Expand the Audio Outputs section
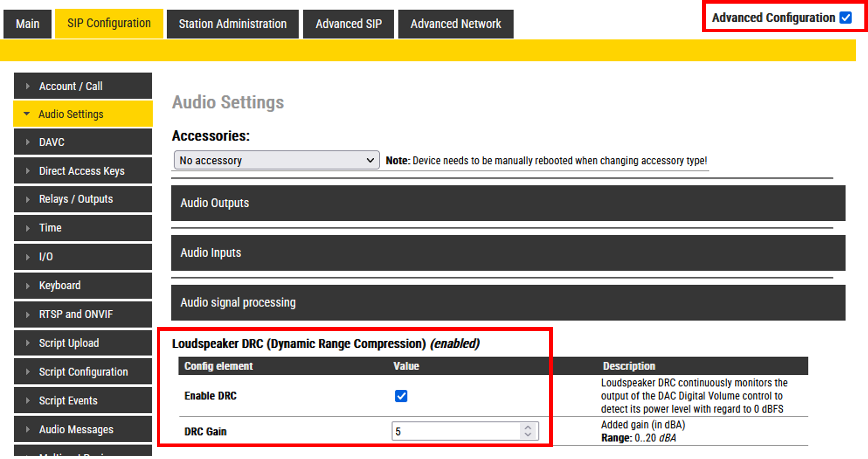 (x=508, y=203)
